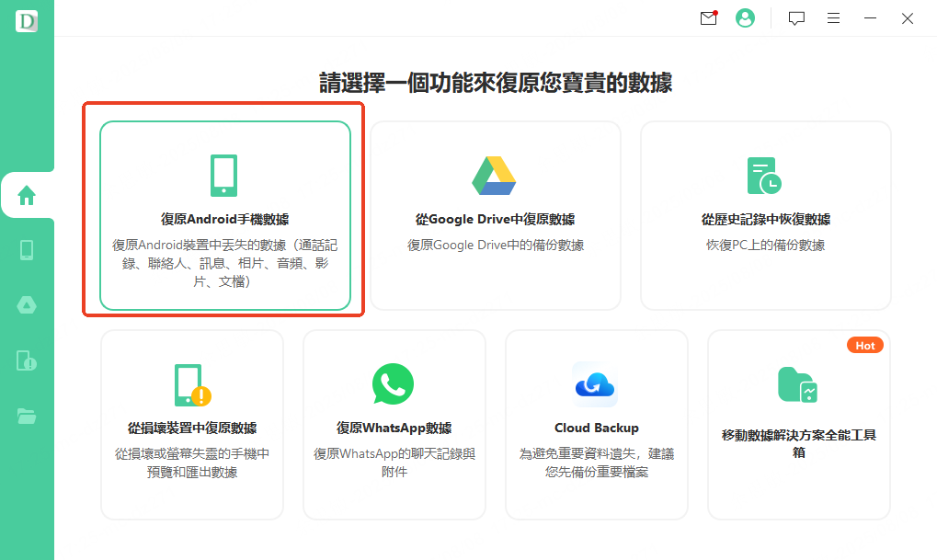Select the phone recovery sidebar icon
937x560 pixels.
pos(27,250)
